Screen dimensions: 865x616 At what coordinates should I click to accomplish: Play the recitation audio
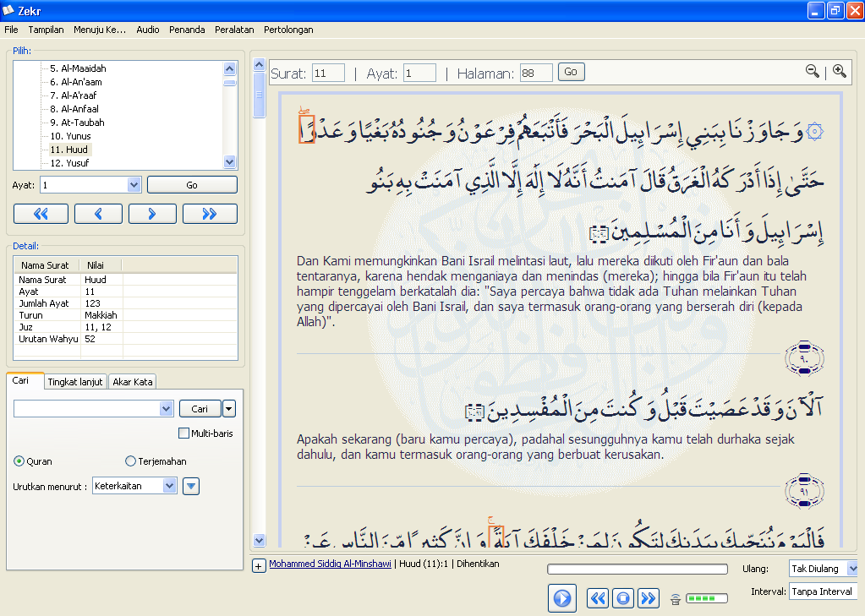coord(562,598)
